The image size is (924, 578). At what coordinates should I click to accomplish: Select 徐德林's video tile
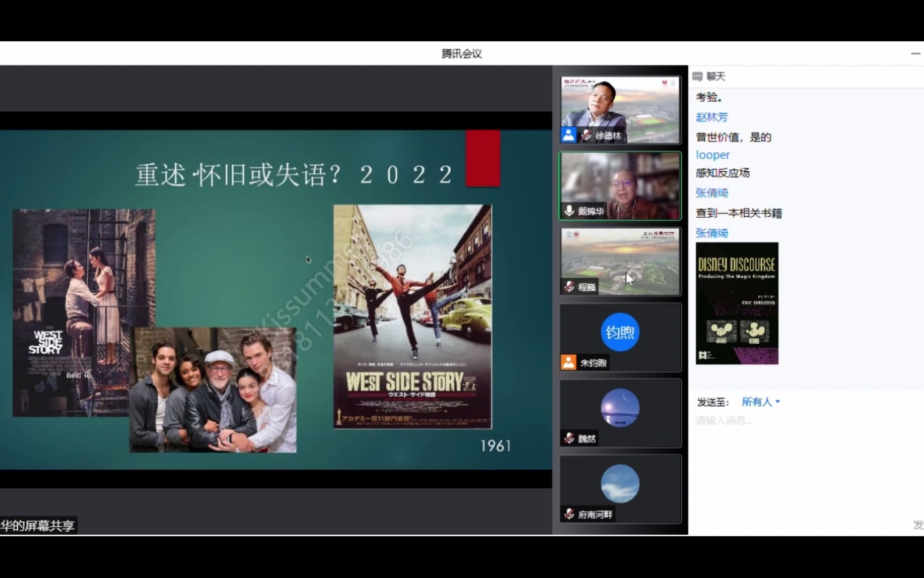point(620,110)
